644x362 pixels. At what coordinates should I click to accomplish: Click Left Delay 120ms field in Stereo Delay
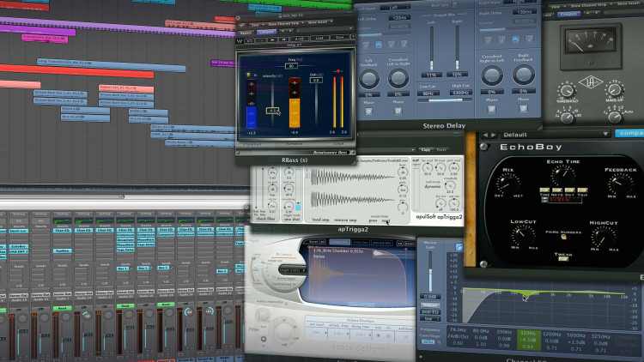tap(398, 18)
